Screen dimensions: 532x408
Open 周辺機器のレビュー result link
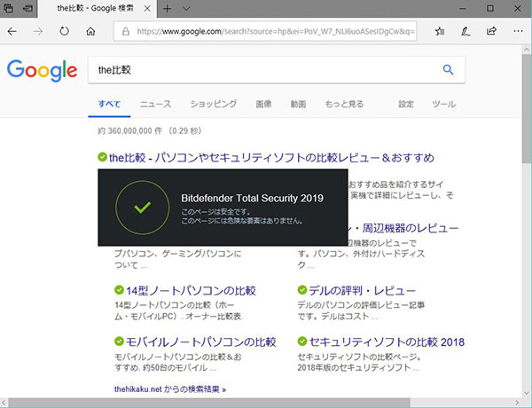pos(406,228)
